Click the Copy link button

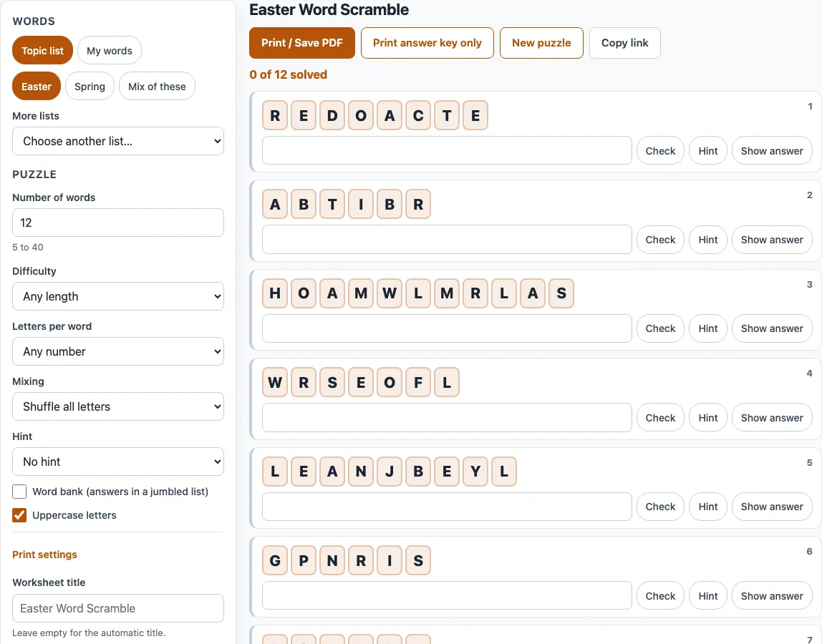(625, 43)
